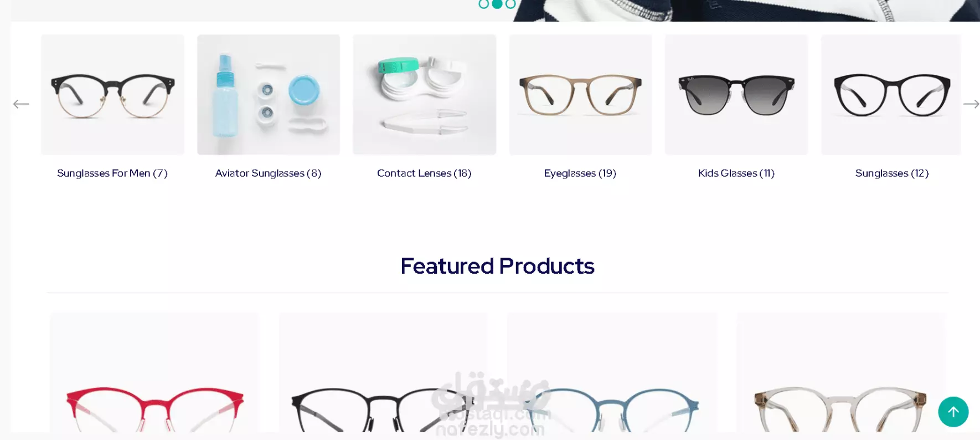This screenshot has width=980, height=440.
Task: Open Aviator Sunglasses (8) category link
Action: 268,173
